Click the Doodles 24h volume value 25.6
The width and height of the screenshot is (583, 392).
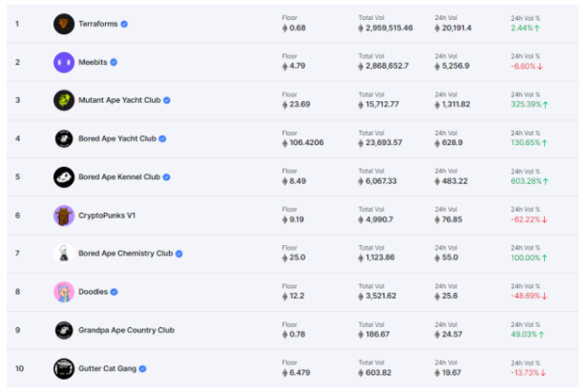[x=448, y=296]
